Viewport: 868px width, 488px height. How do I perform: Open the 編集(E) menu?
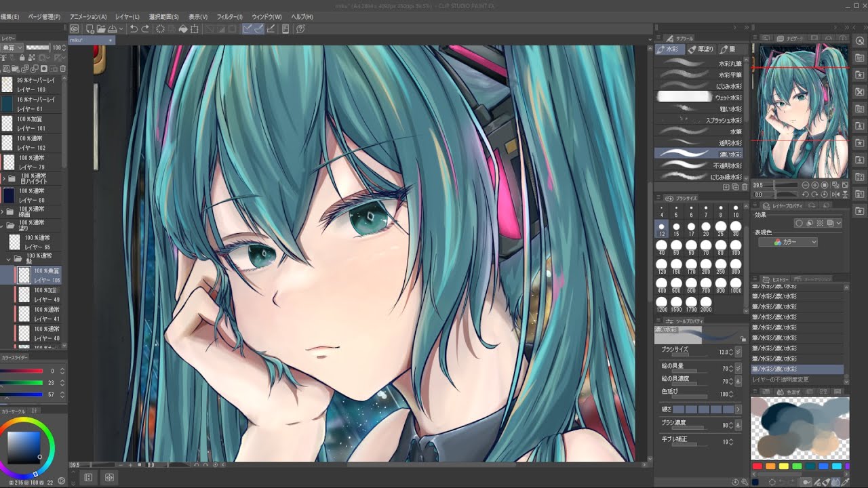click(x=9, y=16)
